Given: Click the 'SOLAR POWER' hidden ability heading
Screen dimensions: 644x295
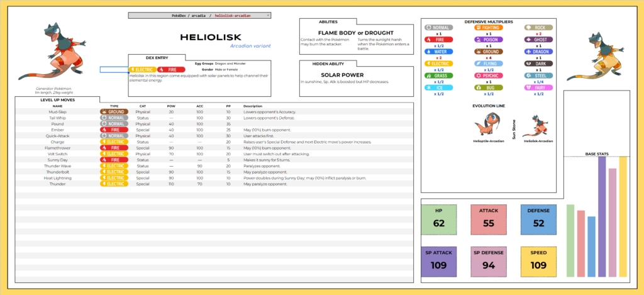Looking at the screenshot, I should point(342,75).
